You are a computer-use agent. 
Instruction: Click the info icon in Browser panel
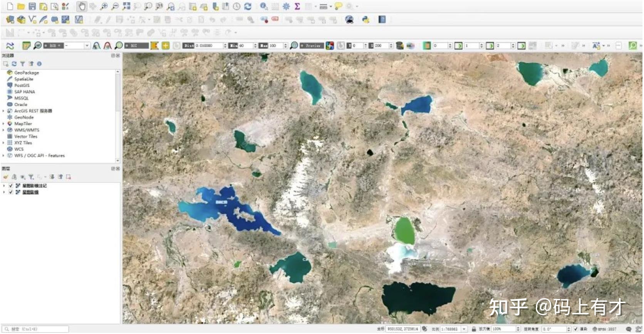(39, 64)
